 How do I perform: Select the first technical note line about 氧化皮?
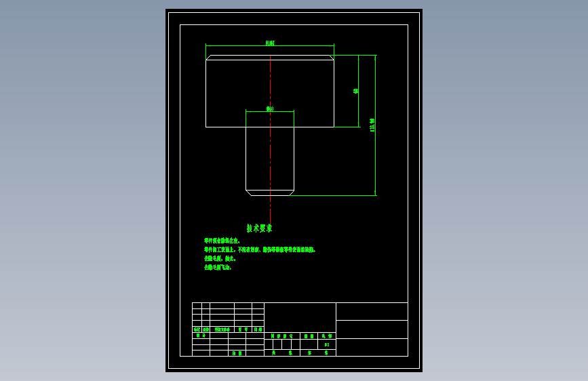[x=222, y=241]
